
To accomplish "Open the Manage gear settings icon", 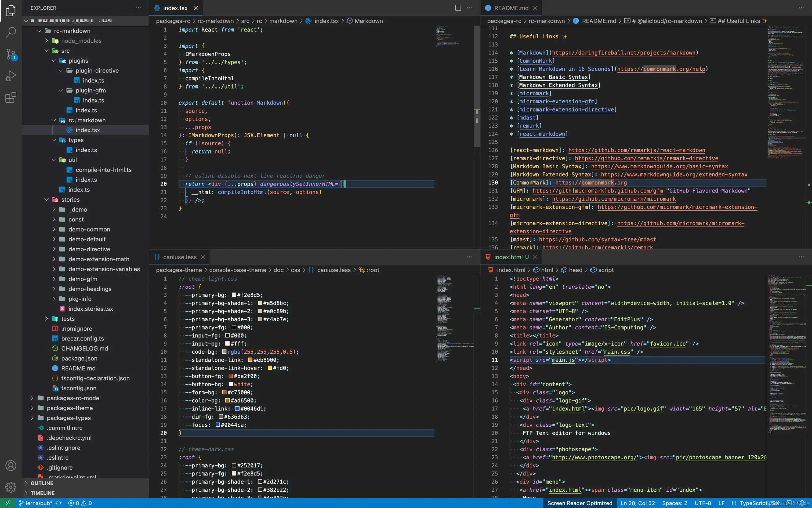I will click(x=11, y=487).
